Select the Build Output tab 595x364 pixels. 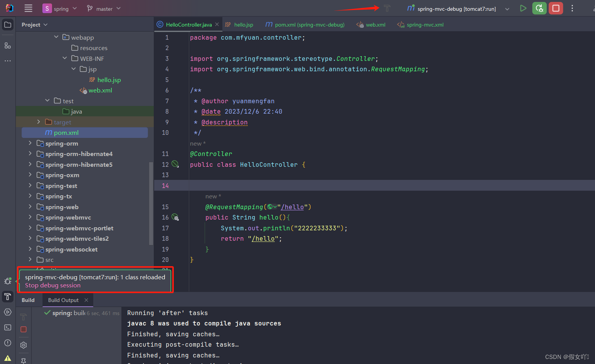63,300
